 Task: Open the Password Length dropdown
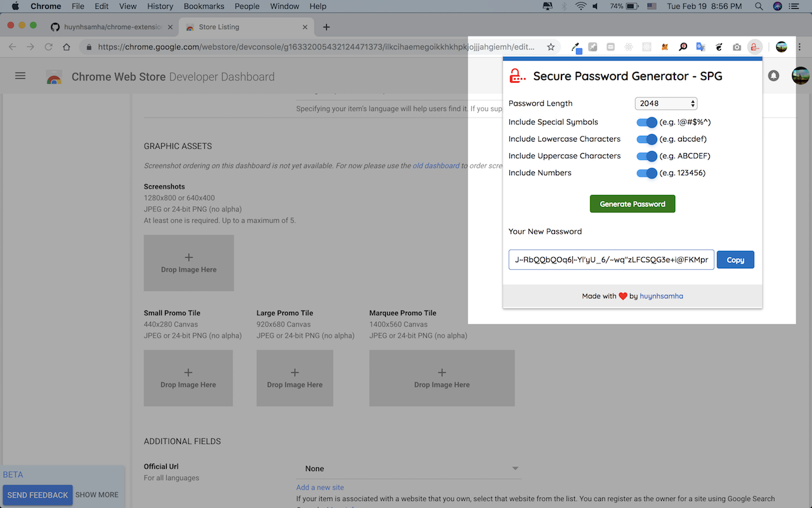pyautogui.click(x=666, y=104)
